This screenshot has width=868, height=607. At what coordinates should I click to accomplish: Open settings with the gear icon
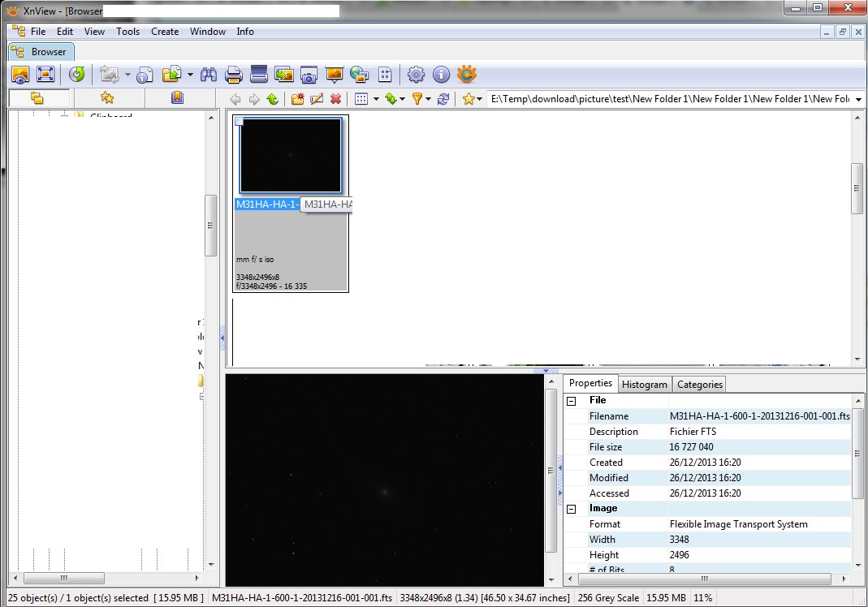click(416, 75)
